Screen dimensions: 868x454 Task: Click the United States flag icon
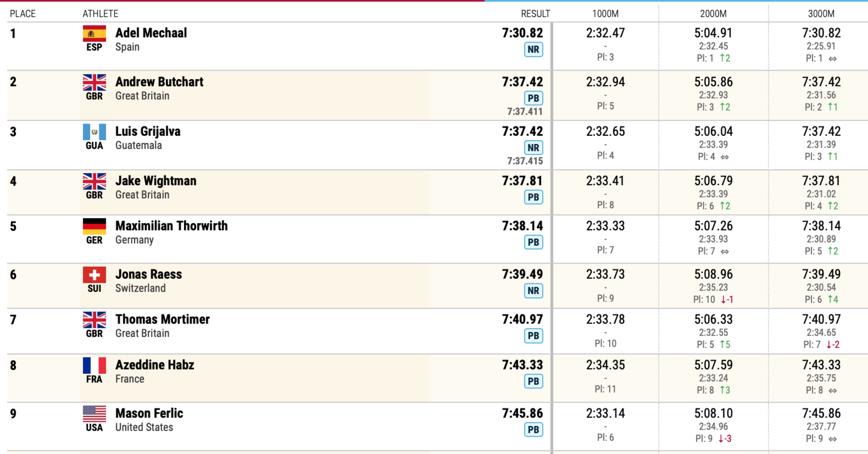click(x=94, y=414)
